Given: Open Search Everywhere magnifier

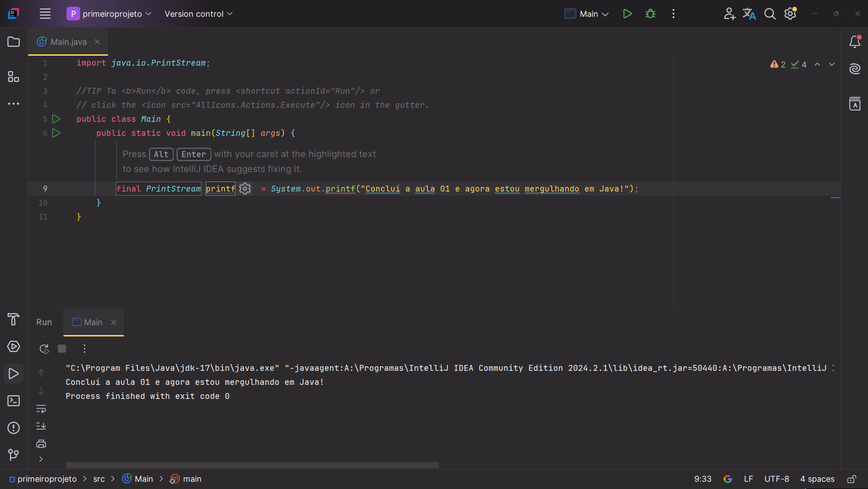Looking at the screenshot, I should [x=770, y=14].
